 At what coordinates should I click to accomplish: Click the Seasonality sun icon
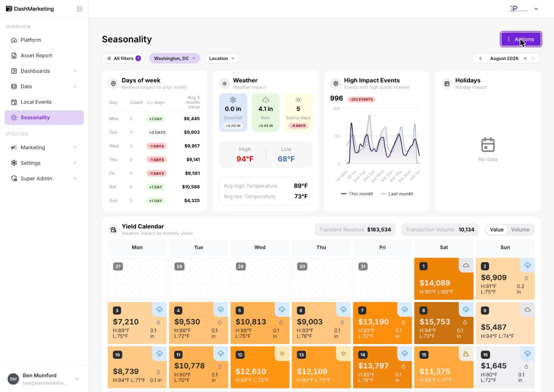(x=14, y=118)
